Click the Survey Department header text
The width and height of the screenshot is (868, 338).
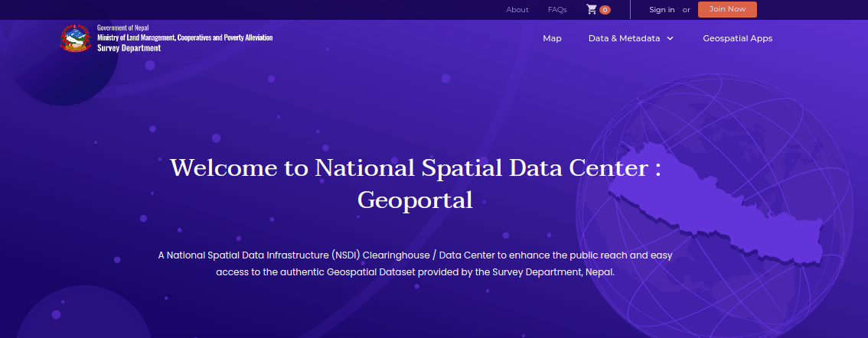point(129,48)
